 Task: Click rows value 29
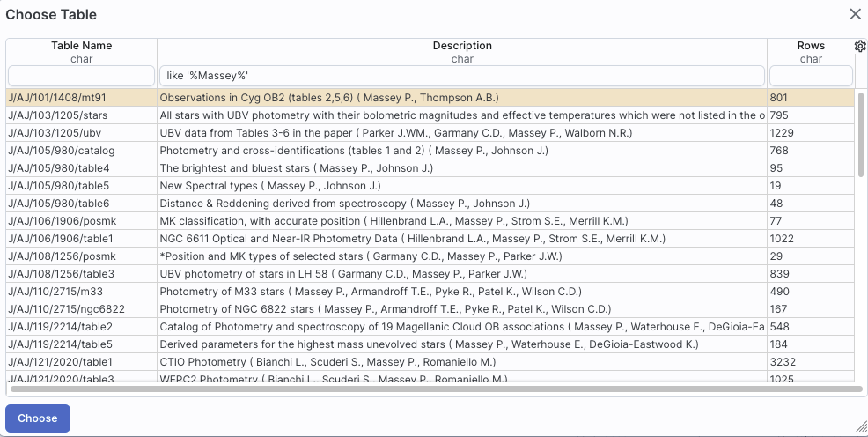[776, 256]
